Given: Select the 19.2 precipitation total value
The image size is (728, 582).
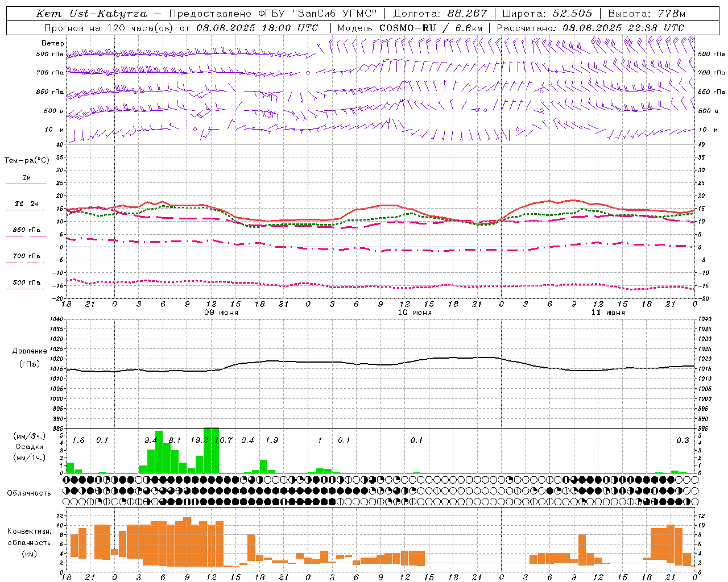Looking at the screenshot, I should (x=199, y=440).
